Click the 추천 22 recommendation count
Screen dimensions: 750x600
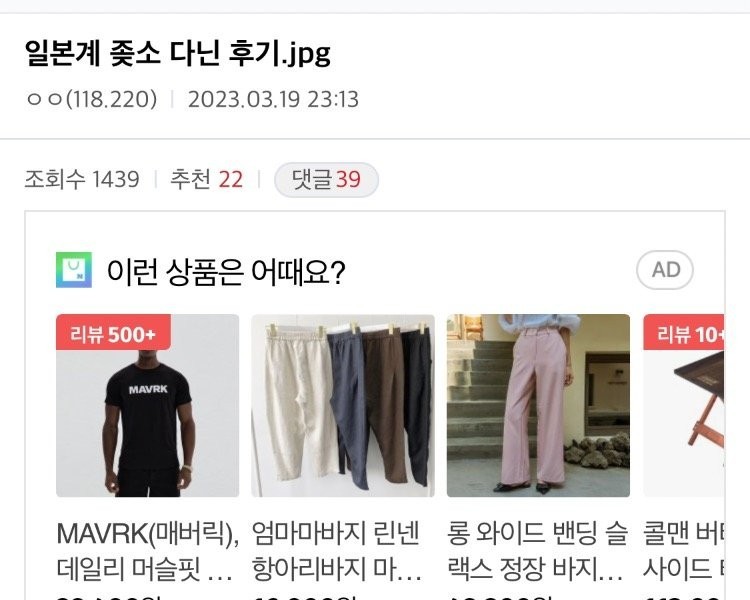point(207,179)
